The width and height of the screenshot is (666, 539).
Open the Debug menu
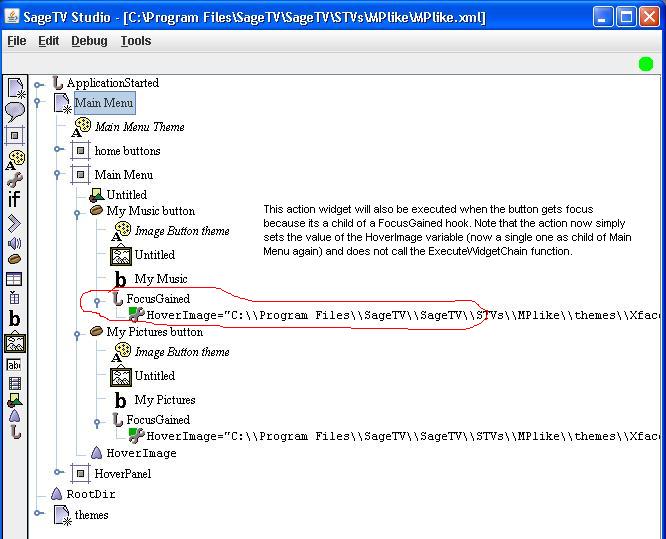point(89,41)
